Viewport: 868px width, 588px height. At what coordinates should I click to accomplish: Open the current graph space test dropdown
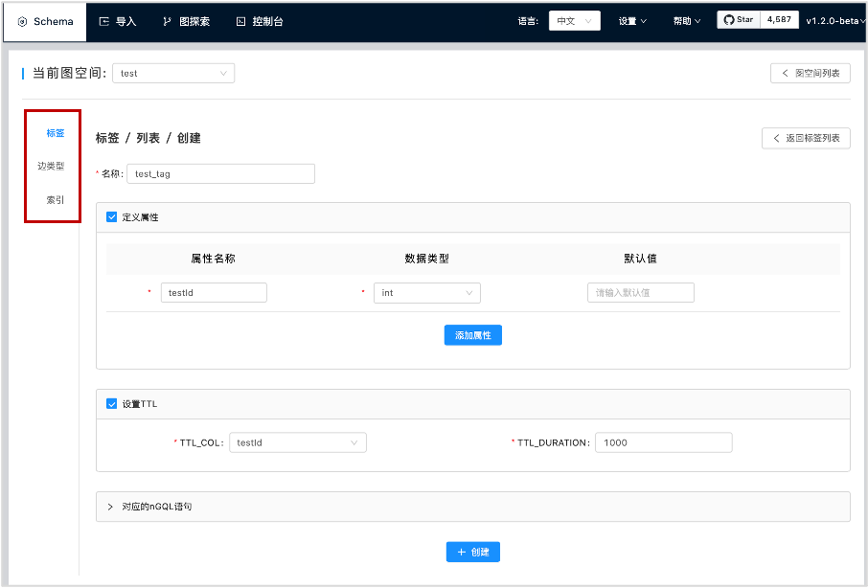[x=173, y=73]
